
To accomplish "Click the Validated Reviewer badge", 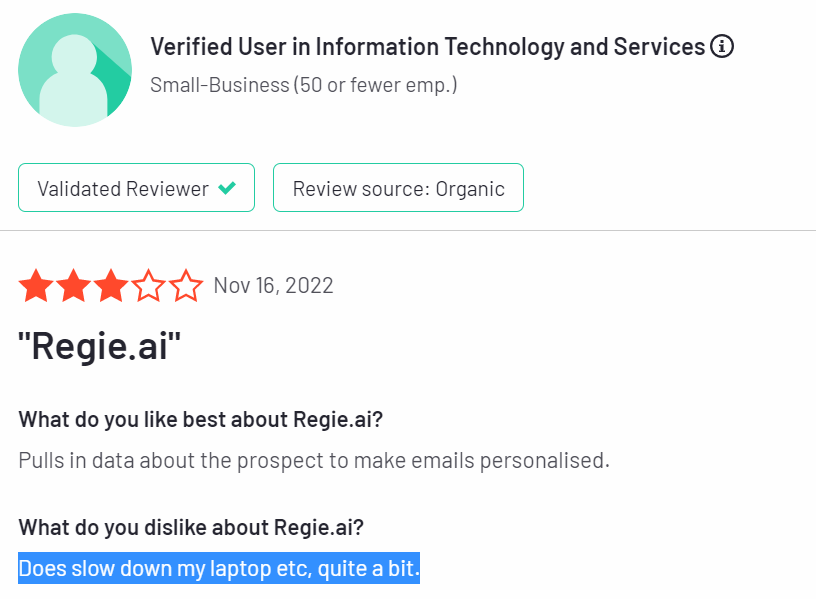I will click(x=136, y=187).
